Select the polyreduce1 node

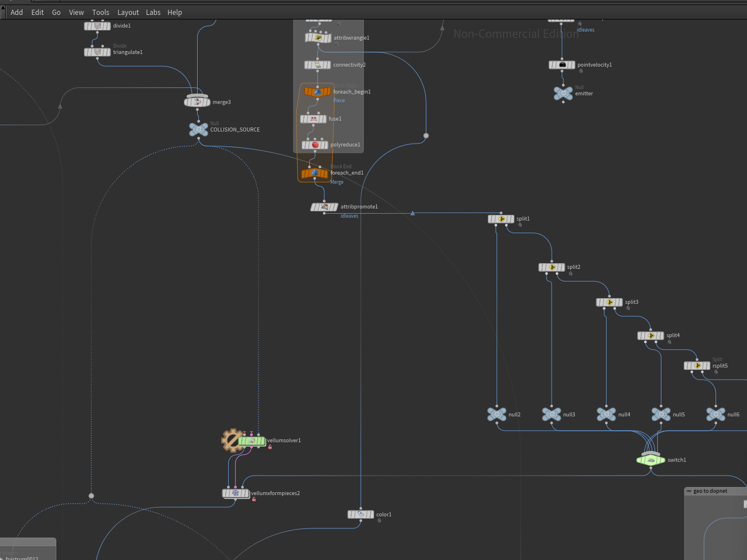pos(315,145)
